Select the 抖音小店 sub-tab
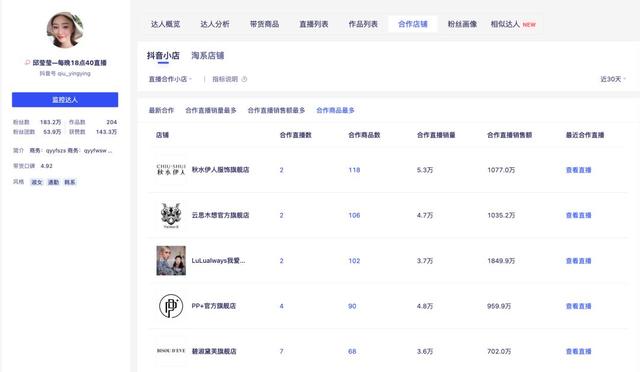 coord(163,56)
